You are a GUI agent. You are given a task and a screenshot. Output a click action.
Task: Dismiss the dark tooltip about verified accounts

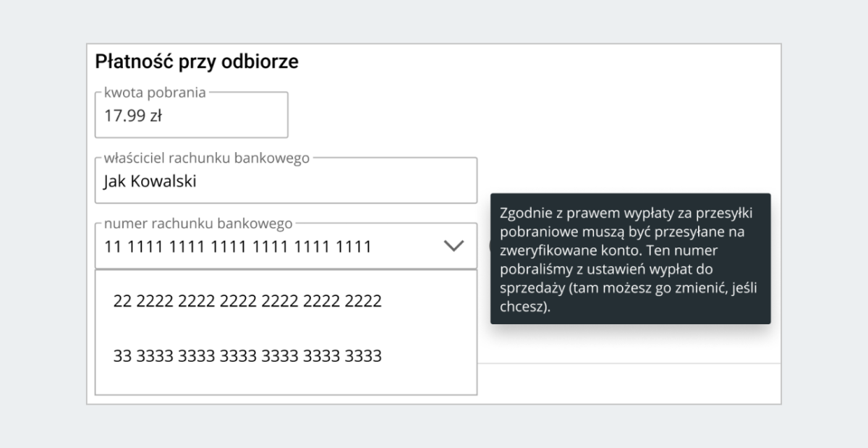click(631, 259)
